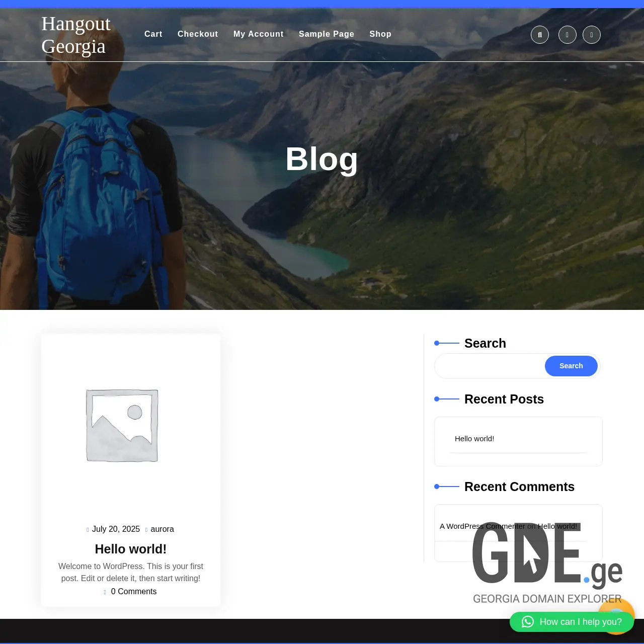Click the Hangout Georgia site logo
Viewport: 644px width, 644px height.
pyautogui.click(x=75, y=34)
